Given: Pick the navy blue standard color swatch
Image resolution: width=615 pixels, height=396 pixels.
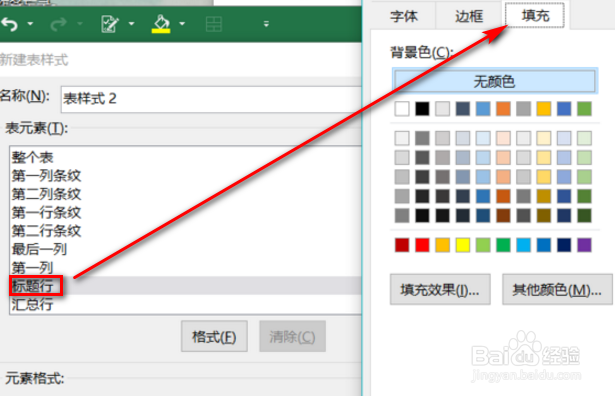Looking at the screenshot, I should pyautogui.click(x=564, y=245).
